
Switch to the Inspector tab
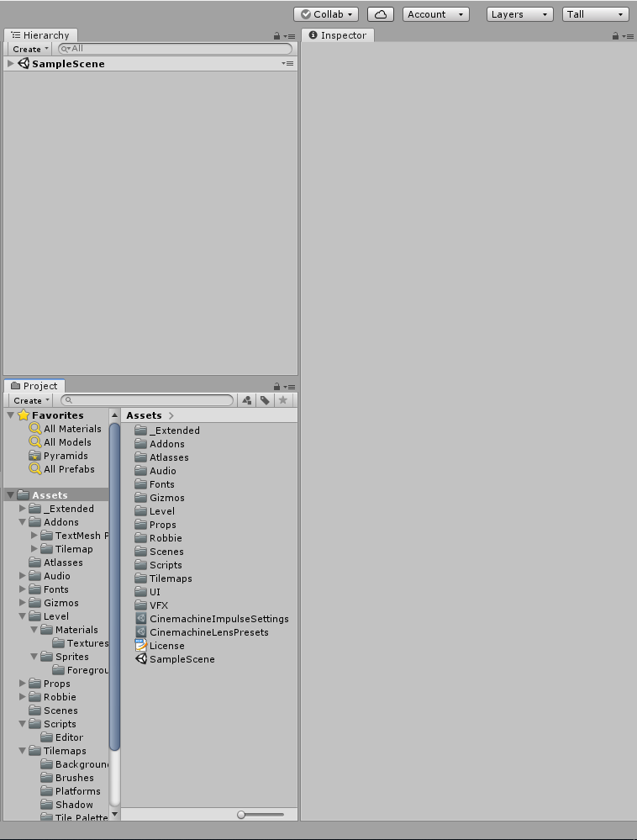tap(338, 35)
